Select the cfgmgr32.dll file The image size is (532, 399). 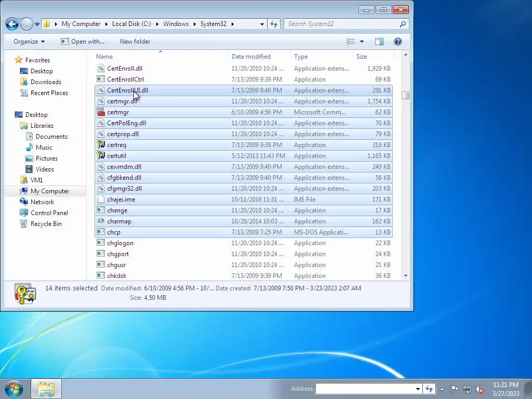243,188
